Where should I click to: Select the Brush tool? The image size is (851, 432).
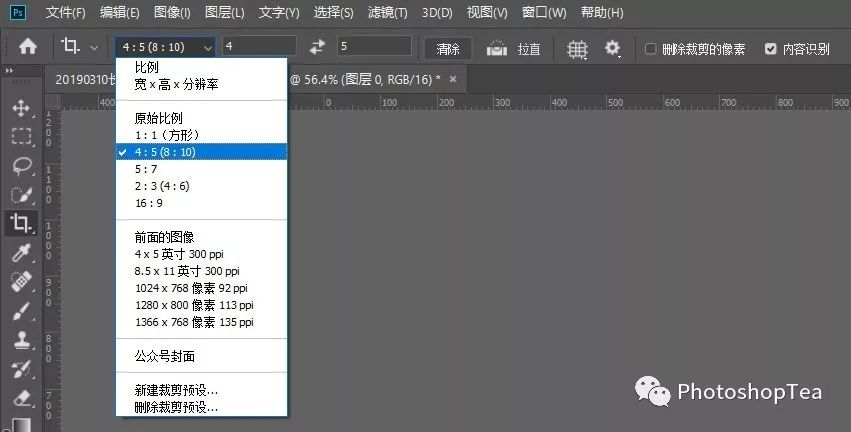coord(21,311)
